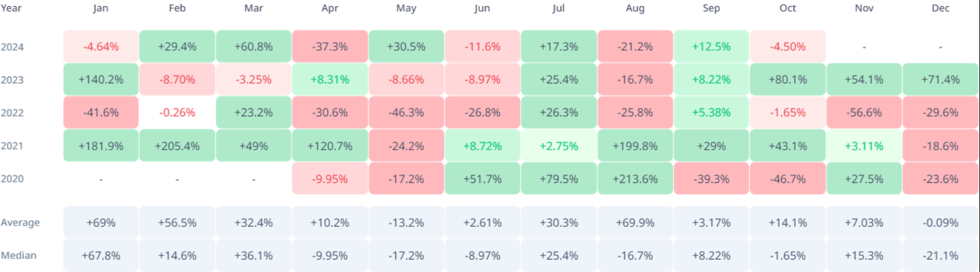Click the Jan column header
The height and width of the screenshot is (272, 980).
(x=101, y=9)
